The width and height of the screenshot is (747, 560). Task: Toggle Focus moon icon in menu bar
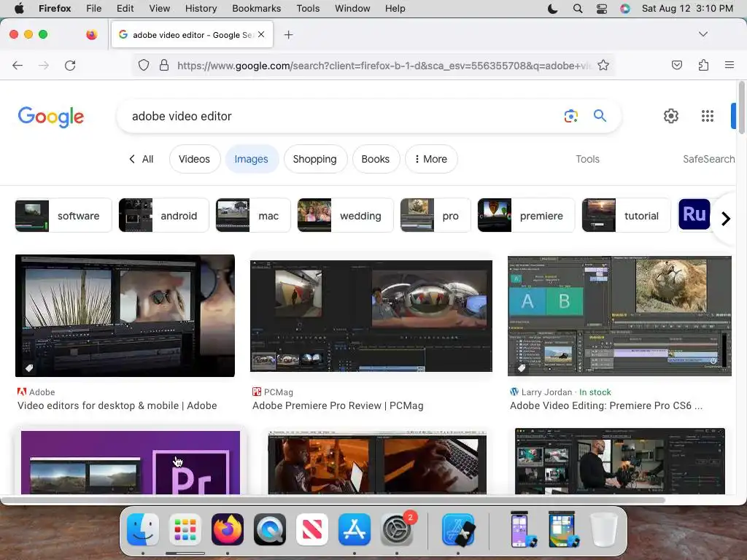tap(553, 9)
